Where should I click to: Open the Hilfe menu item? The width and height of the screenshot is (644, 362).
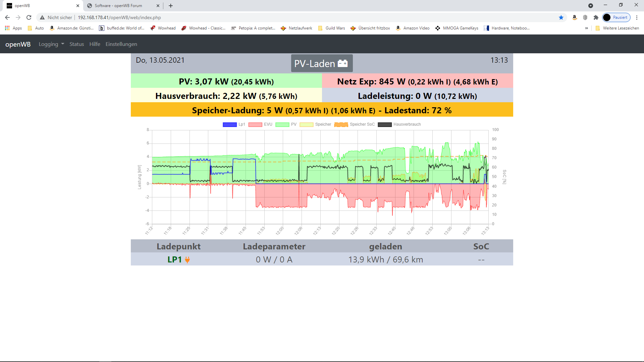tap(95, 44)
